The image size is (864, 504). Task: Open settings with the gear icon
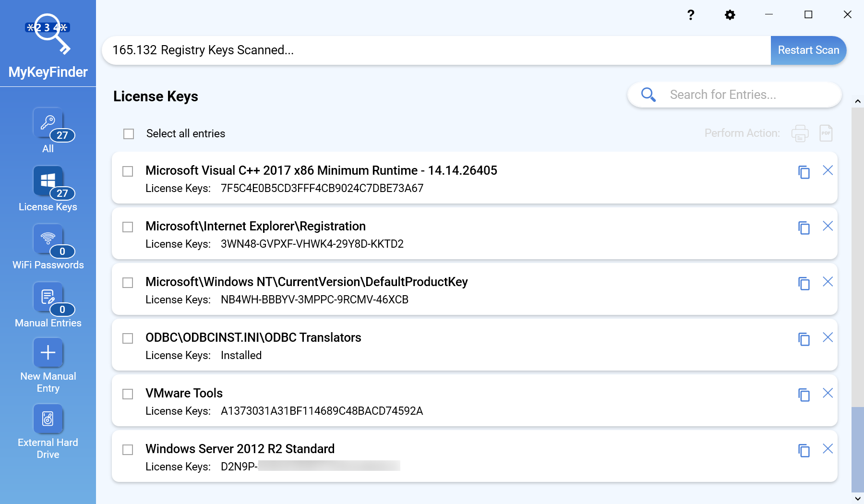tap(730, 15)
